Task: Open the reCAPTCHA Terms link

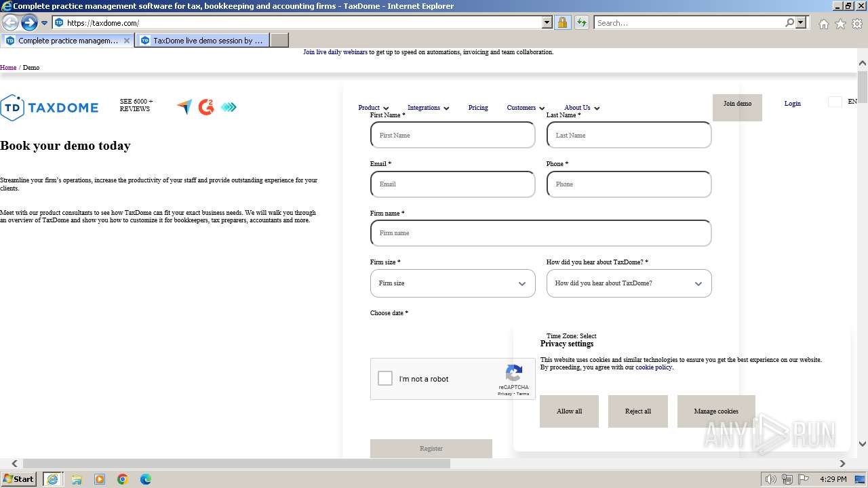Action: click(x=523, y=394)
